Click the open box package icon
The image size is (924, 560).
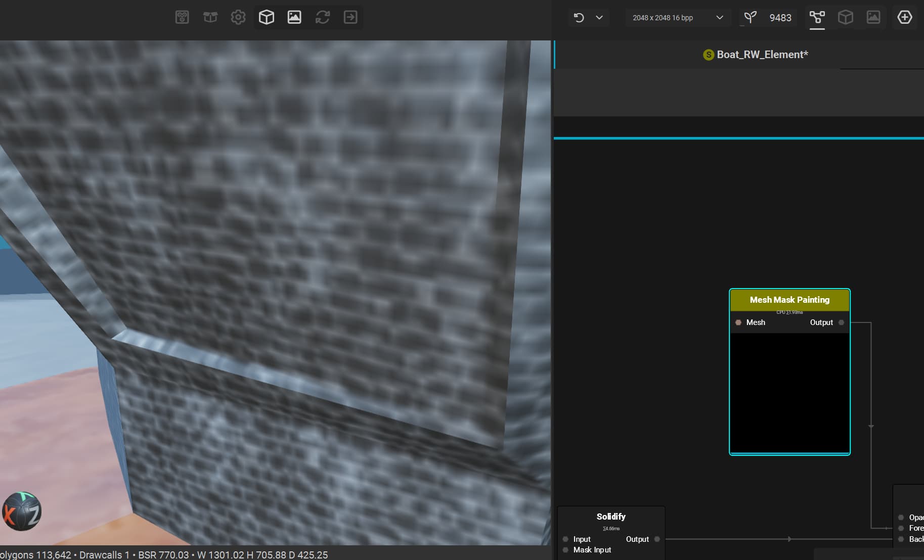coord(210,17)
